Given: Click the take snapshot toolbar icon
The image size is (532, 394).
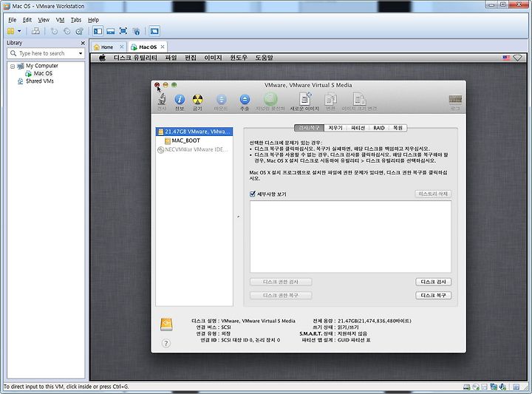Looking at the screenshot, I should click(54, 31).
